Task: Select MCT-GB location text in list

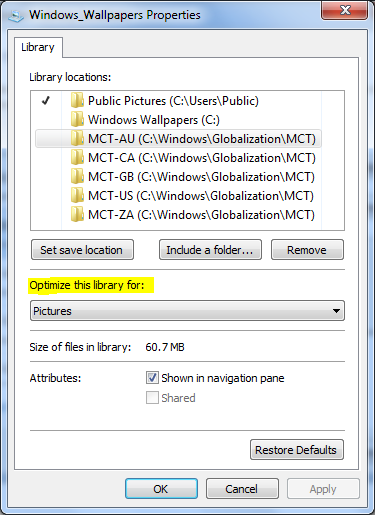Action: [x=201, y=177]
